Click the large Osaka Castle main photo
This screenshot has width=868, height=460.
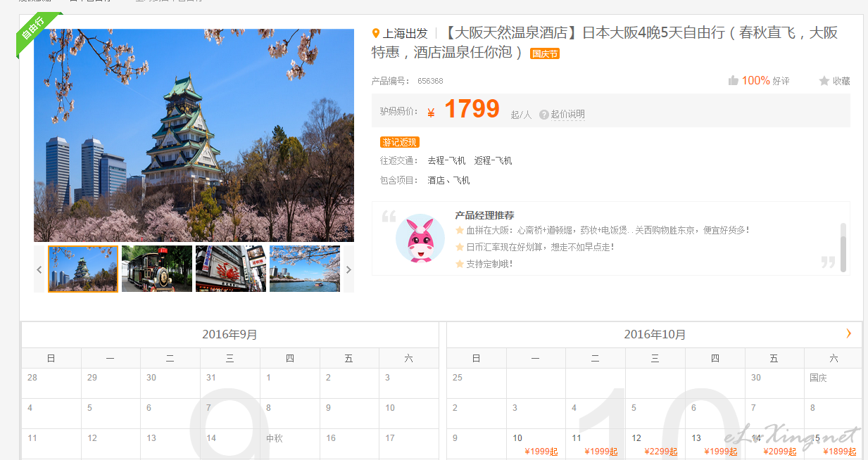click(194, 135)
